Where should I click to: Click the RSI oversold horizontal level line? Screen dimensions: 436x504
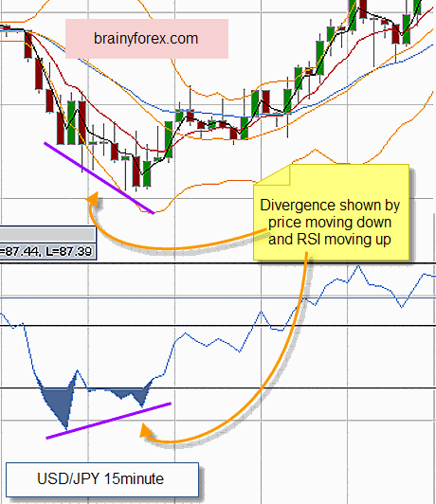click(x=218, y=388)
